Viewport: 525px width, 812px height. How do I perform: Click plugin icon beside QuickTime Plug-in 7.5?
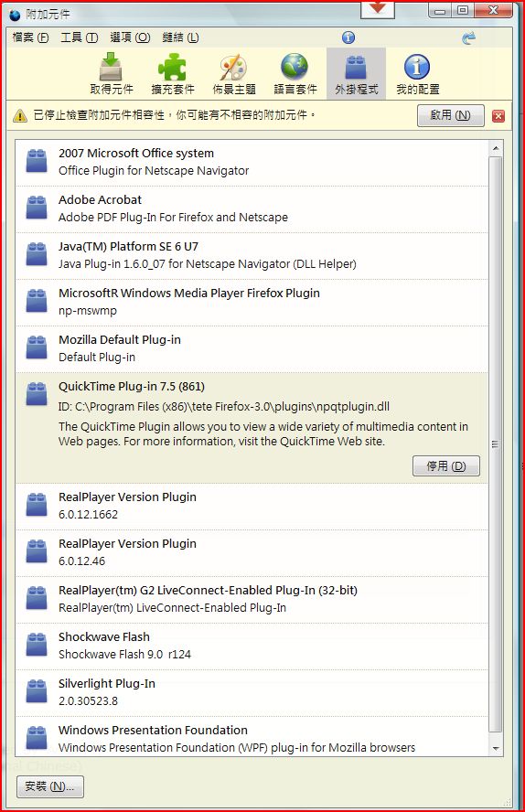point(37,393)
